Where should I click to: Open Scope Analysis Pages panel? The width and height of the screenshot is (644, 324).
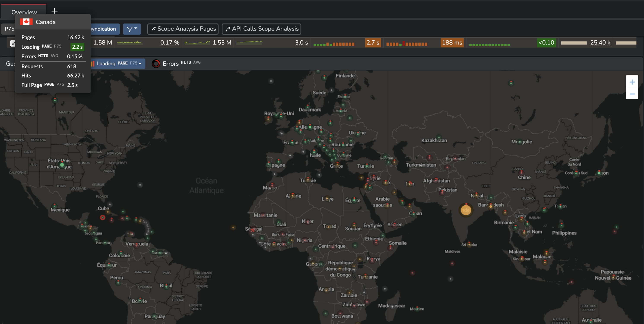point(183,28)
